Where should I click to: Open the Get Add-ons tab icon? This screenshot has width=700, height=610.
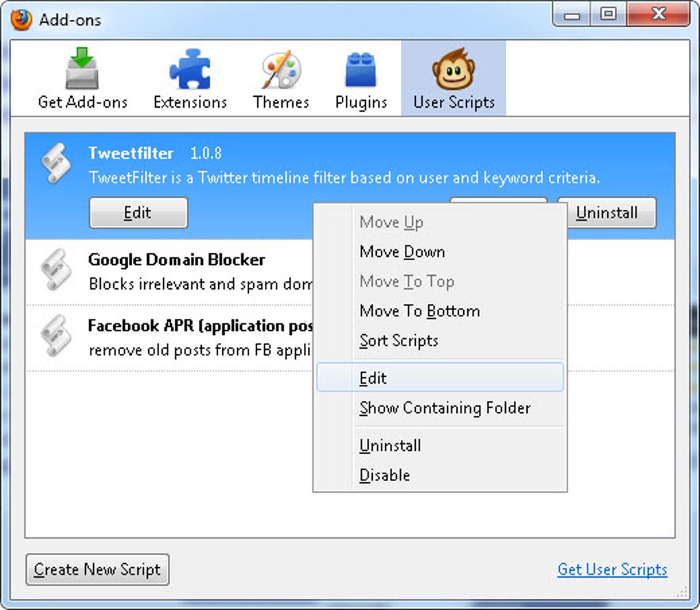tap(82, 68)
